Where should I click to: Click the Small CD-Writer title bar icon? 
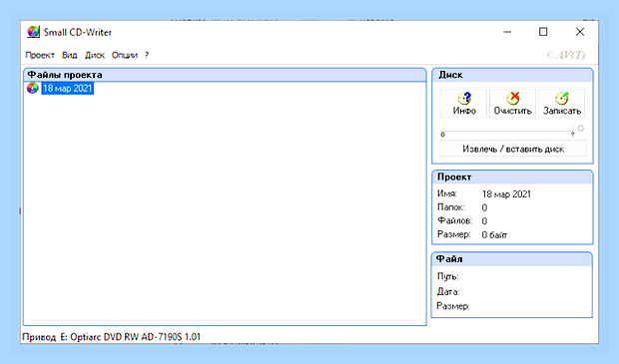[x=33, y=32]
